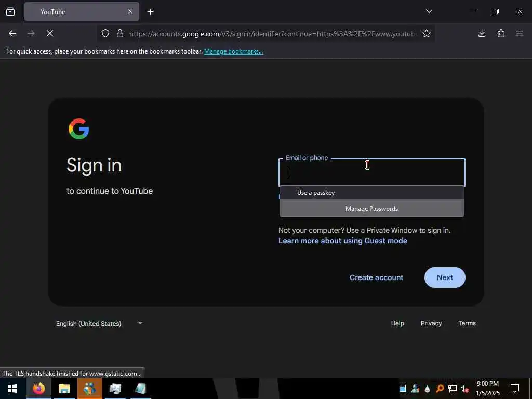The width and height of the screenshot is (532, 399).
Task: Click Create account
Action: click(x=376, y=277)
